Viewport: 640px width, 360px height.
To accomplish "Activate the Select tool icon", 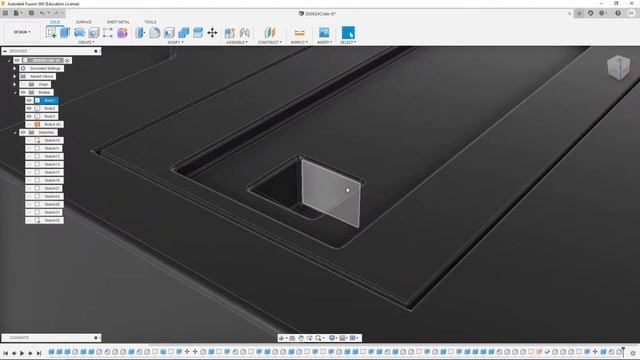I will click(x=348, y=33).
